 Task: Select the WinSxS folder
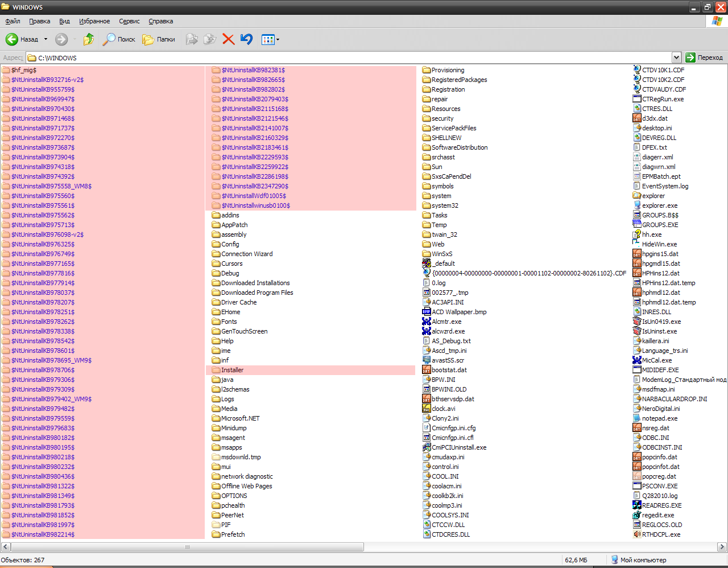click(x=437, y=254)
